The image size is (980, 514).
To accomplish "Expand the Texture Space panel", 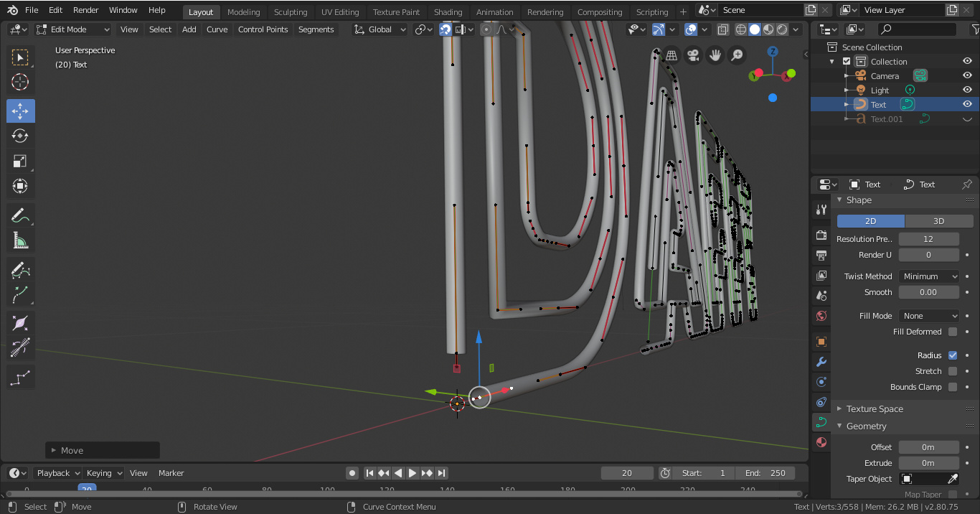I will [x=875, y=409].
